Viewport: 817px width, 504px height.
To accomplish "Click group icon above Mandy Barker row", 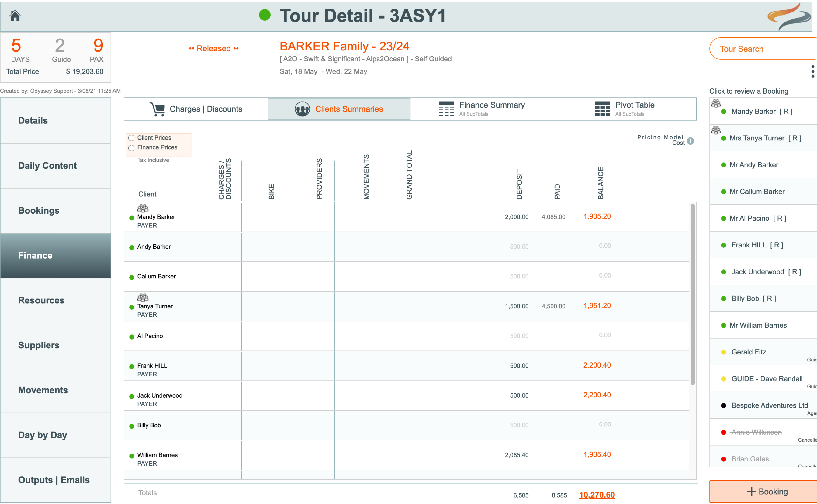I will coord(143,208).
